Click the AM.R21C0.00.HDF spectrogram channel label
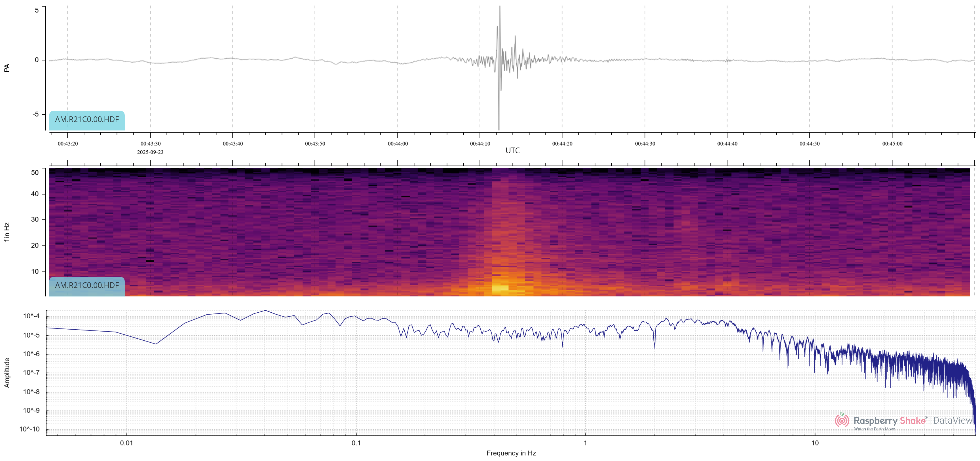The image size is (980, 461). pos(87,285)
